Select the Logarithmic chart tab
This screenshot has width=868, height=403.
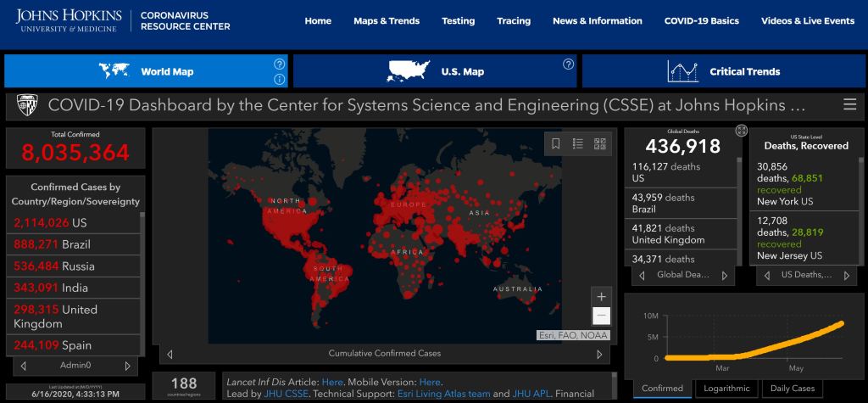tap(726, 389)
